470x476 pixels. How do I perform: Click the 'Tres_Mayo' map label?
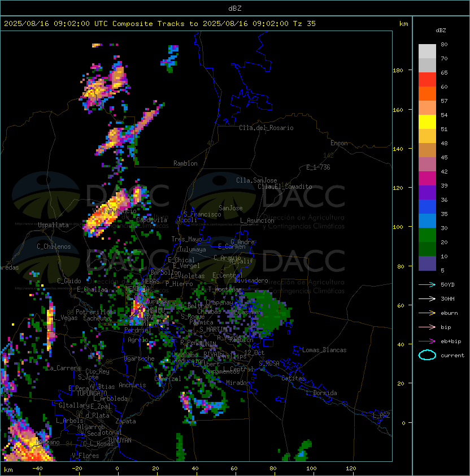tap(186, 239)
